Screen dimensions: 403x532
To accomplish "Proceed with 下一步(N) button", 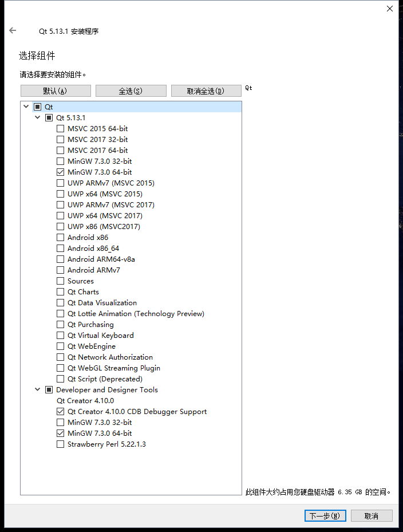I will [x=325, y=516].
